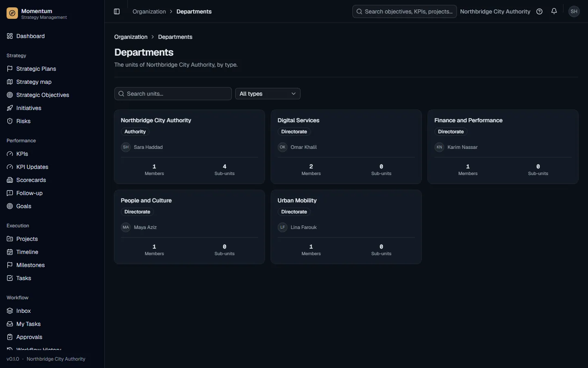Image resolution: width=588 pixels, height=368 pixels.
Task: Click the Strategy map icon
Action: [10, 82]
